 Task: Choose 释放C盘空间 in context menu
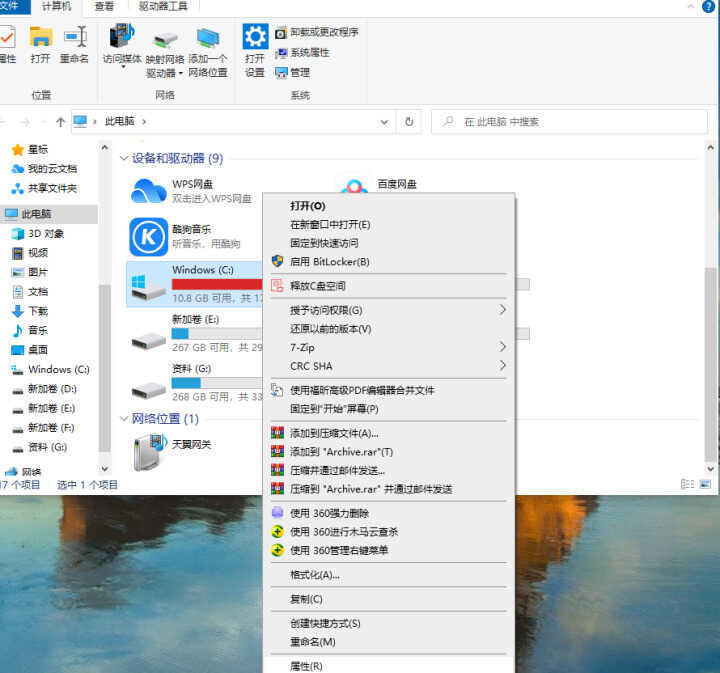click(x=389, y=286)
